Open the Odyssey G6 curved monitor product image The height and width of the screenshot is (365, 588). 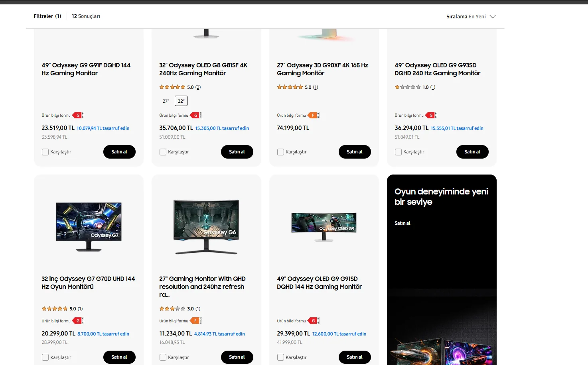click(206, 227)
